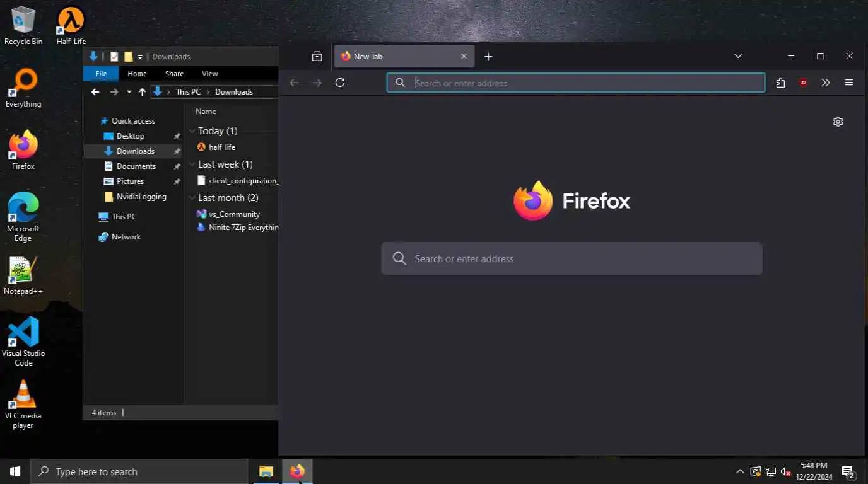The height and width of the screenshot is (484, 868).
Task: Click This PC in Explorer address breadcrumb
Action: 188,92
